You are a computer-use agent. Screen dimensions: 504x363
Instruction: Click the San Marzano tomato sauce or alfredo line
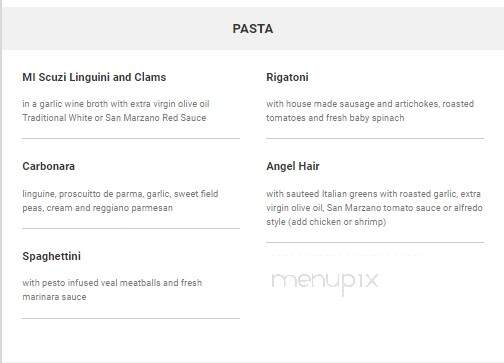click(374, 208)
